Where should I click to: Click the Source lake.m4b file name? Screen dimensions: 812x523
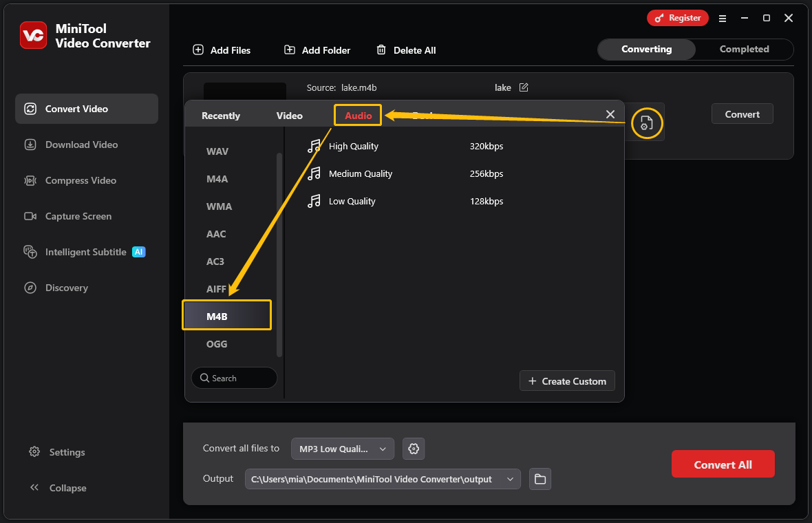(x=359, y=87)
